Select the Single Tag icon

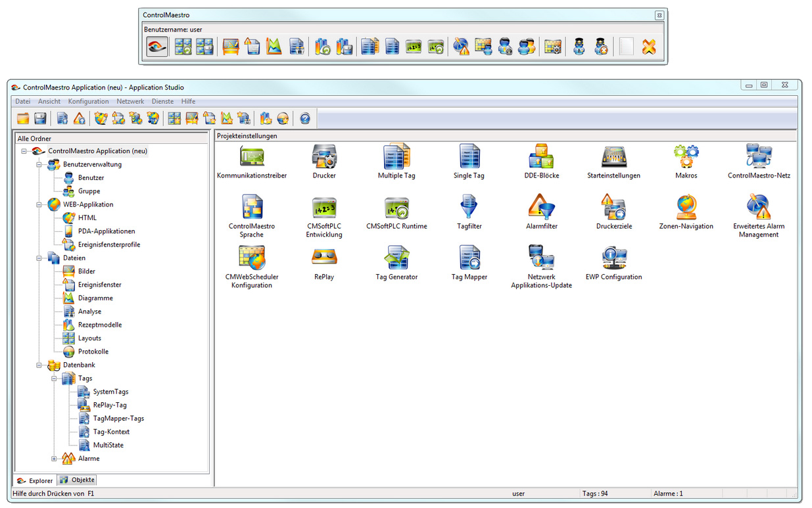coord(469,156)
